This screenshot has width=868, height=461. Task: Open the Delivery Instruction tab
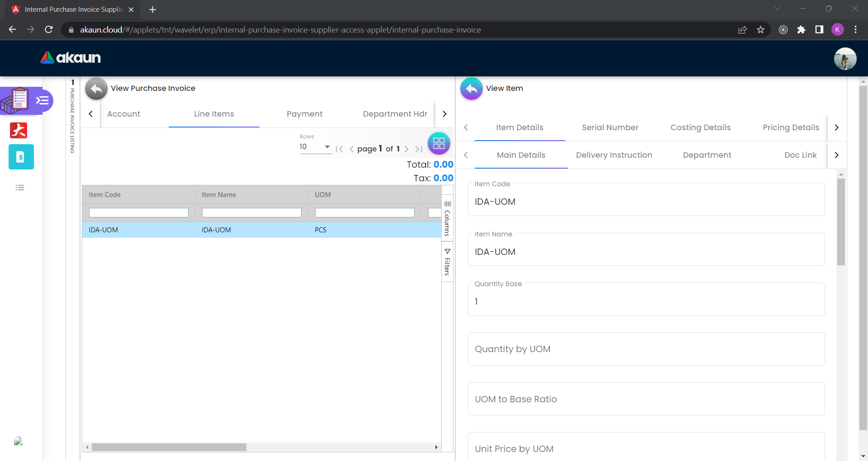613,155
